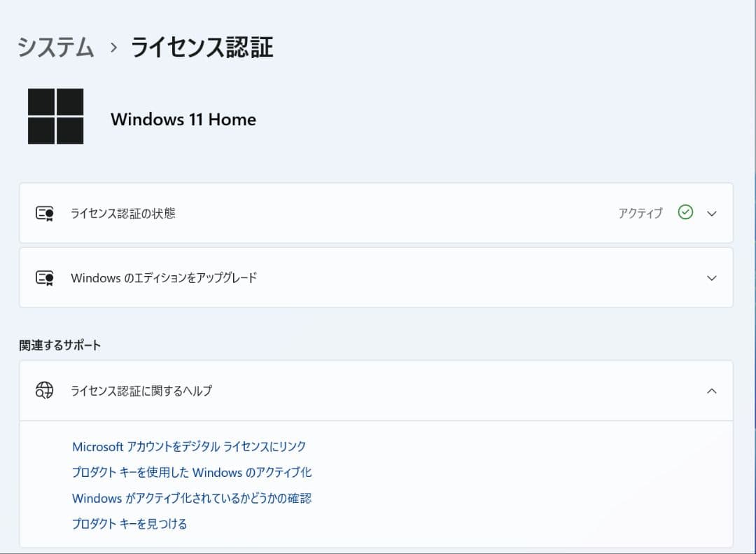Click the 関連するサポート section heading
The width and height of the screenshot is (756, 554).
tap(59, 345)
